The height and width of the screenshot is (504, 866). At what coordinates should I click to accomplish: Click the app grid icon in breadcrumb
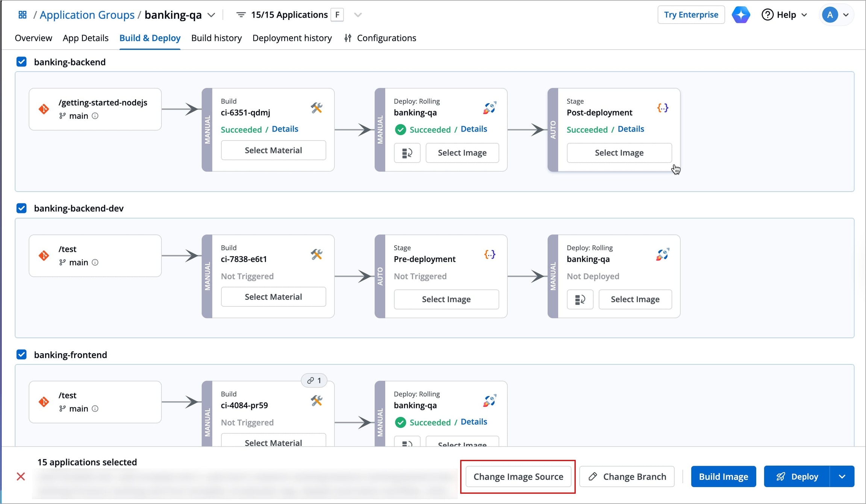23,15
